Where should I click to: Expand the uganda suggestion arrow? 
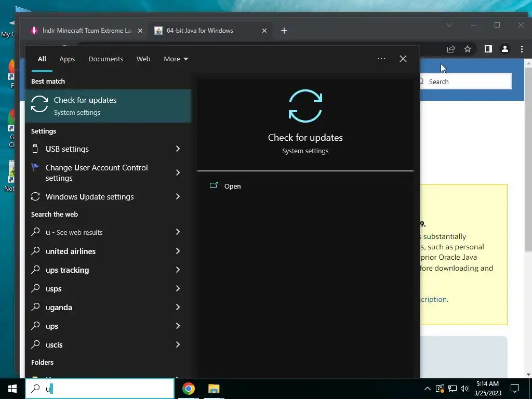[178, 307]
